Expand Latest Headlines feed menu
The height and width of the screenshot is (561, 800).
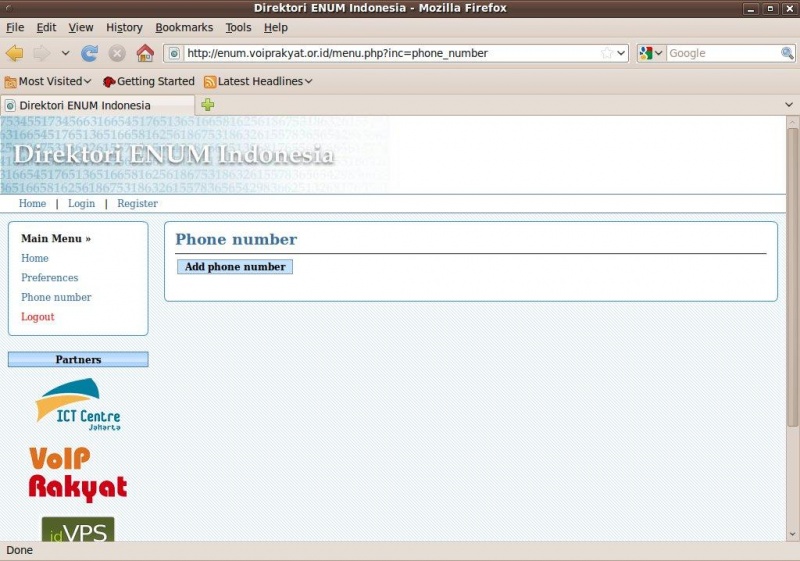tap(258, 82)
